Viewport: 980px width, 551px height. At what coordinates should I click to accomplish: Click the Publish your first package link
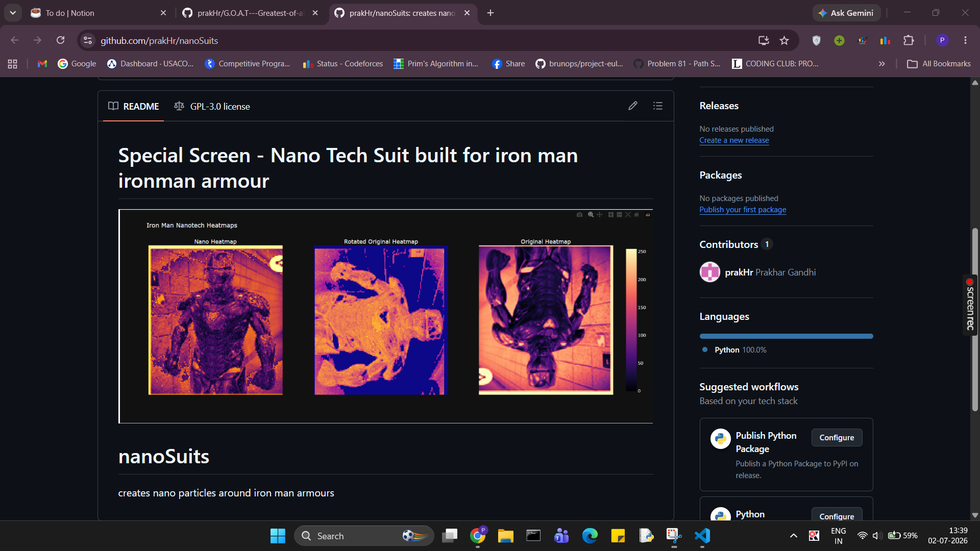[743, 210]
